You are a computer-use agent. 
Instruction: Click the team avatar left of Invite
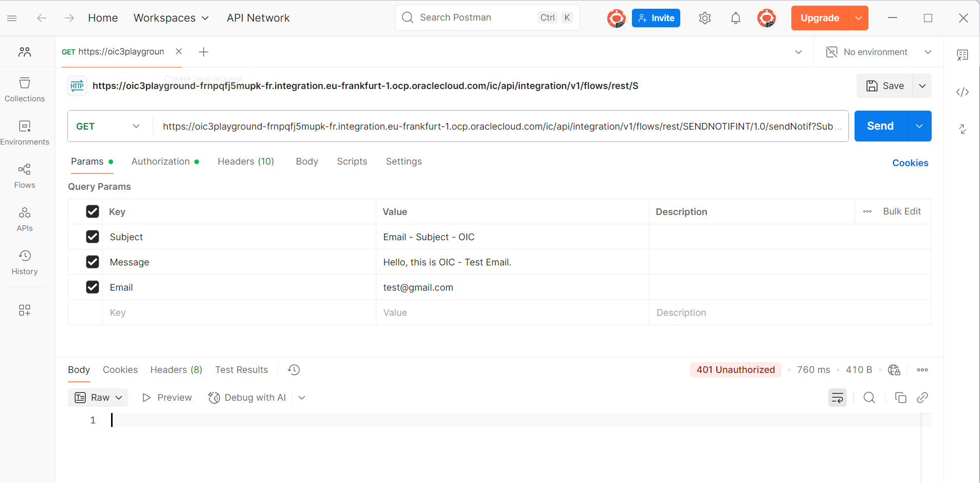(x=616, y=18)
